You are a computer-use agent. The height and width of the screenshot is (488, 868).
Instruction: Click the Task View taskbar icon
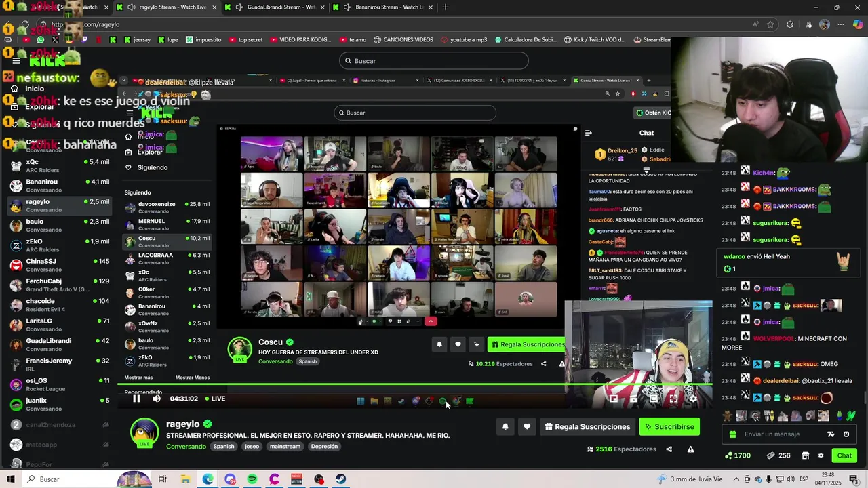163,479
